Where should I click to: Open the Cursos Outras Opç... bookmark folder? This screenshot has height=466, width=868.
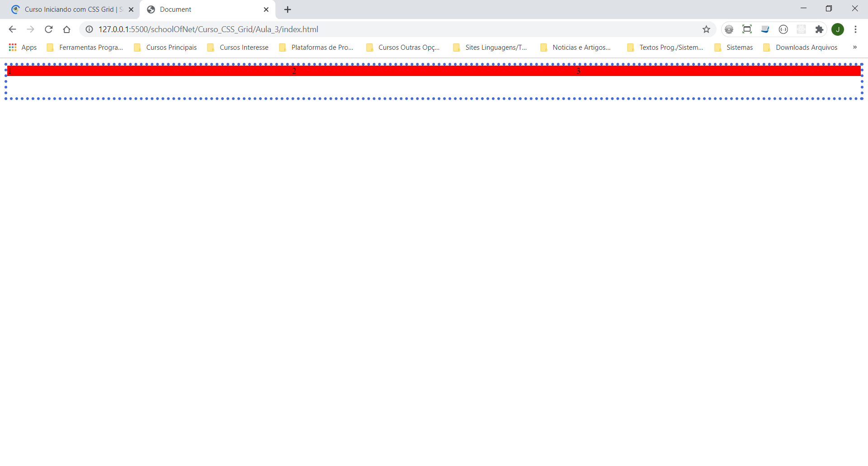(403, 48)
